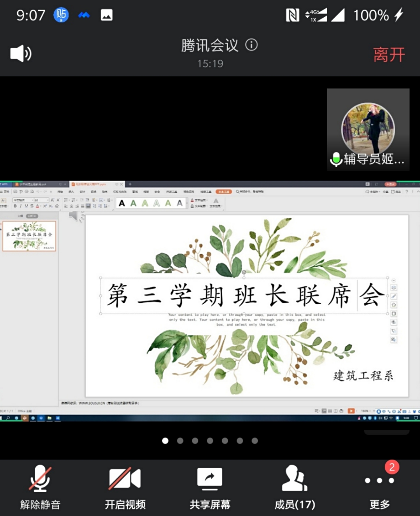This screenshot has height=516, width=420.
Task: Tap the speaker audio output icon
Action: tap(21, 54)
